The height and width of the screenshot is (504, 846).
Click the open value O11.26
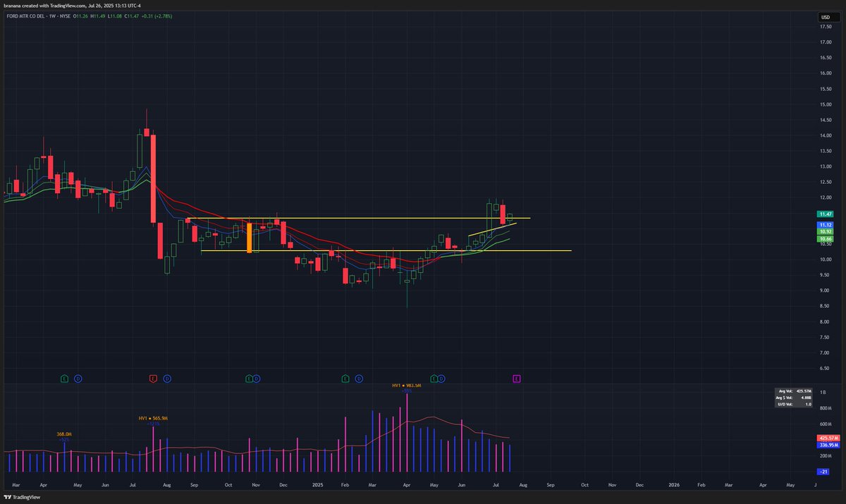pos(80,16)
